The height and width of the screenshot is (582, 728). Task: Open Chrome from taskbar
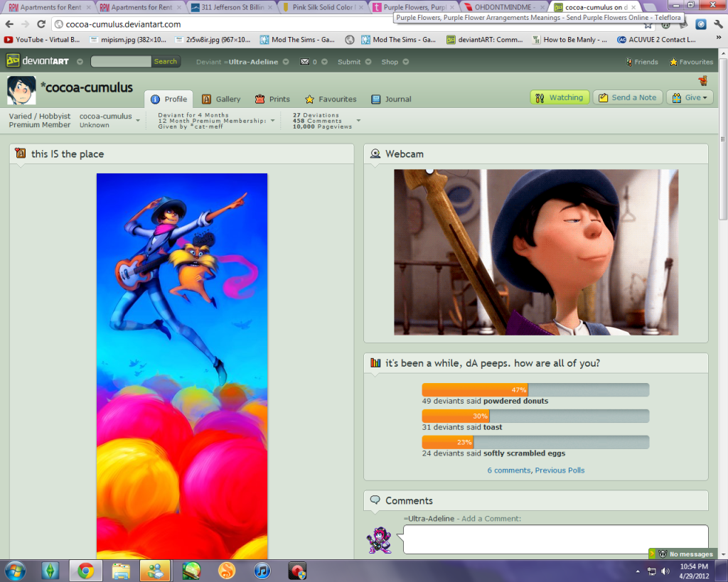click(x=85, y=571)
